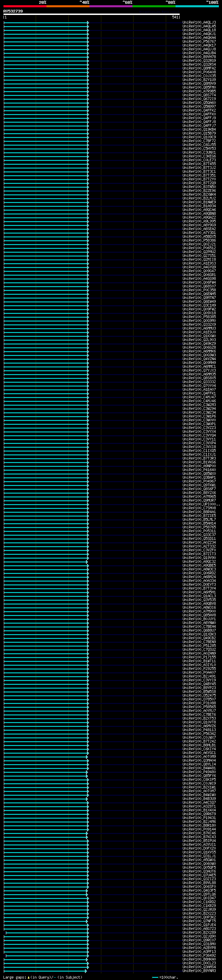Select label UniRef100_Q7NFT5
This screenshot has height=980, width=222.
pyautogui.click(x=199, y=921)
